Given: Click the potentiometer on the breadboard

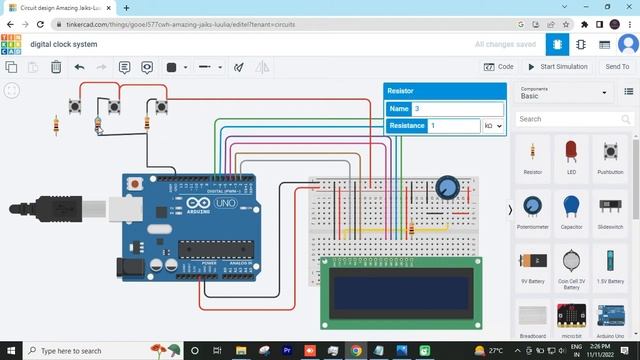Looking at the screenshot, I should [447, 187].
